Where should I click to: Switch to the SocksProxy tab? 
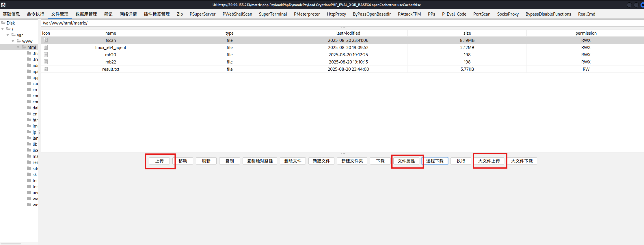tap(508, 14)
